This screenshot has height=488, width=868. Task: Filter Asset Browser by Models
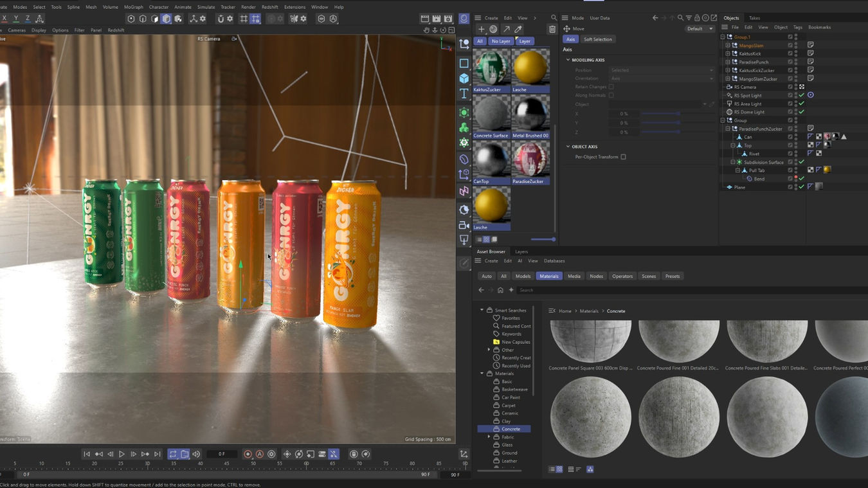pos(523,276)
